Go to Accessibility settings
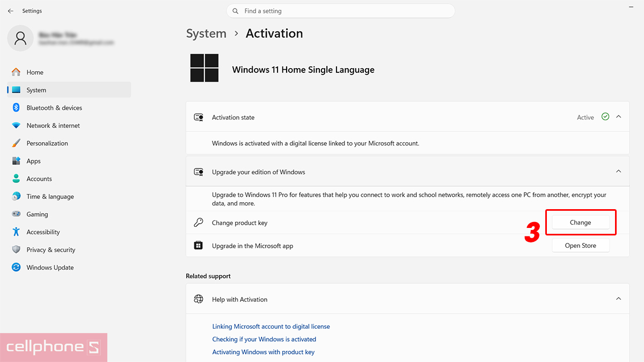 pyautogui.click(x=69, y=232)
